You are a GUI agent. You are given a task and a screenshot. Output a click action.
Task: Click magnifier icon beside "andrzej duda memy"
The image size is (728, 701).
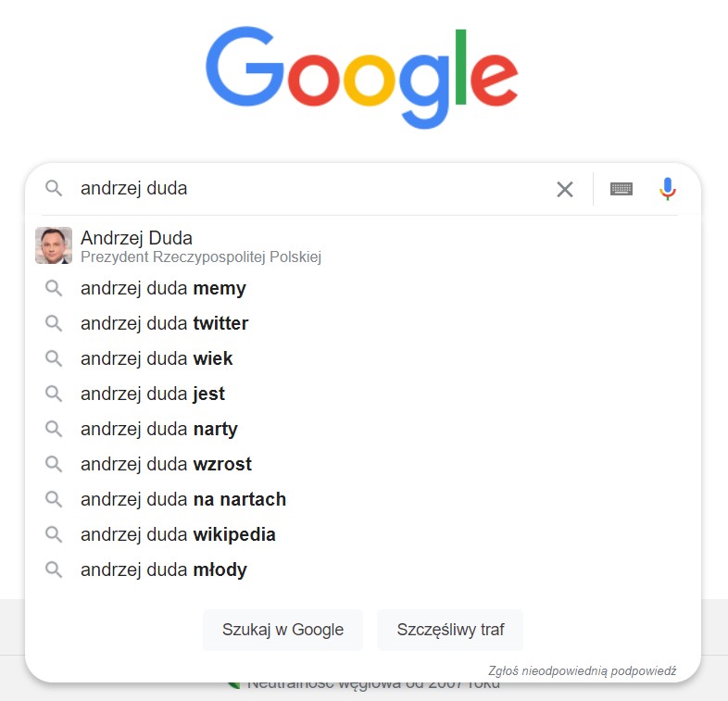54,289
